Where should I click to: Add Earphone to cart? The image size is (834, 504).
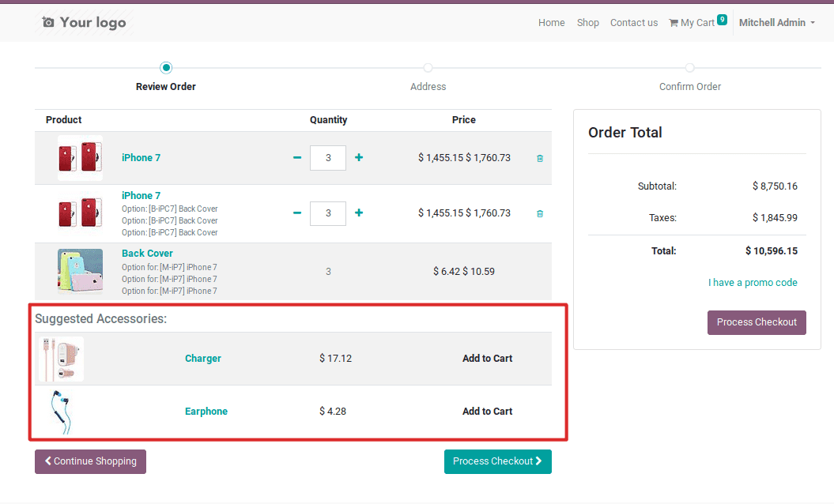tap(487, 411)
